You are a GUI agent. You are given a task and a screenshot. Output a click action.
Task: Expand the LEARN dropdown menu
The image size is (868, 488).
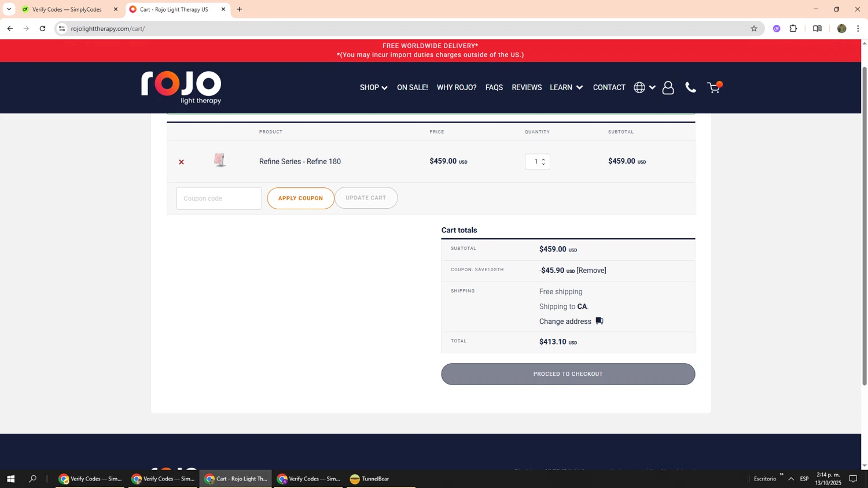click(566, 87)
